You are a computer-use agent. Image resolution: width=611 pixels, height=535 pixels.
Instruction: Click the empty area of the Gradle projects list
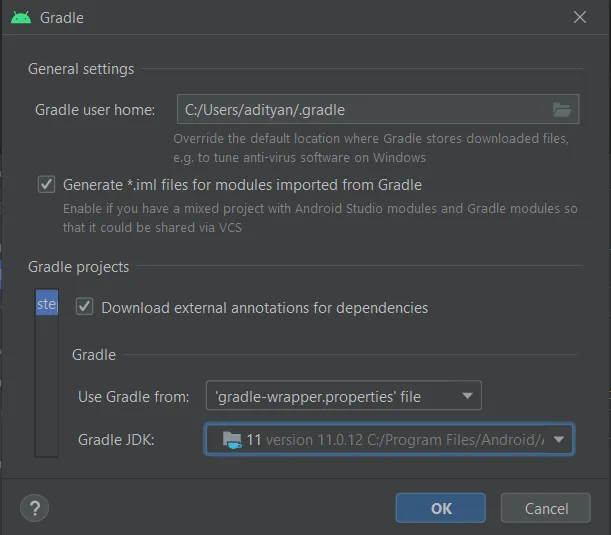click(47, 385)
